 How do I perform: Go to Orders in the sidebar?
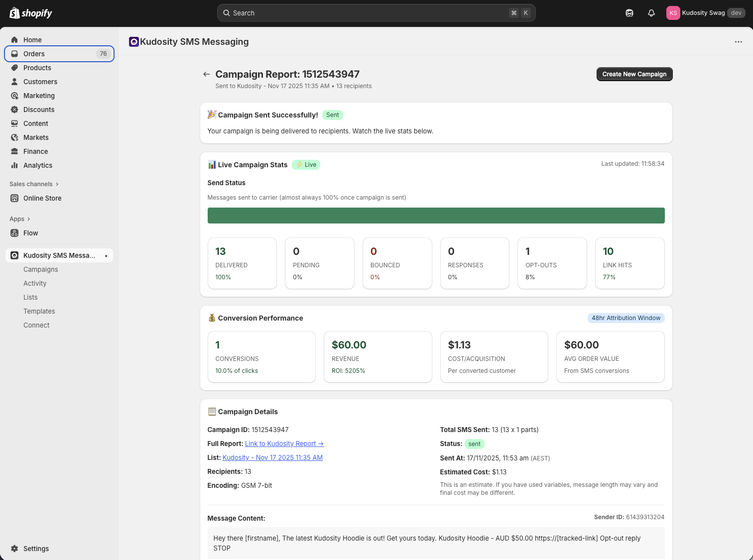tap(59, 54)
